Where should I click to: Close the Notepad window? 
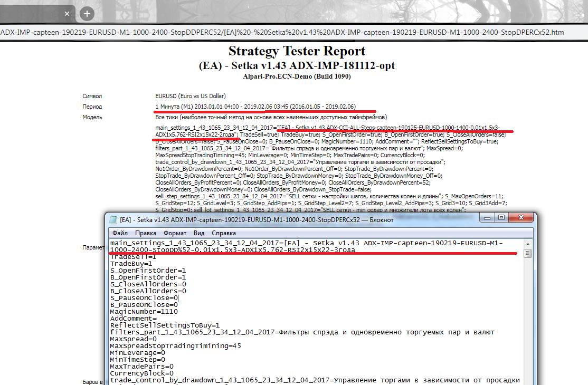click(521, 218)
